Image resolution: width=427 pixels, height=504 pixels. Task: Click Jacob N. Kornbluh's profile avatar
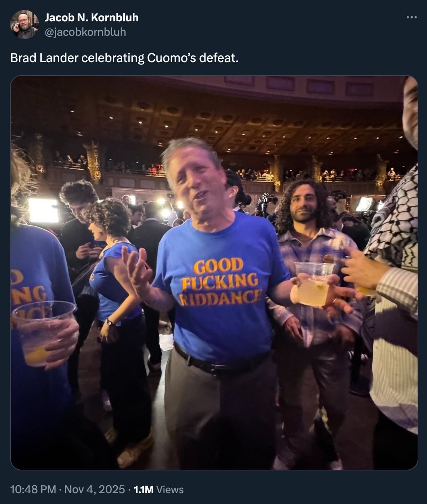point(25,25)
